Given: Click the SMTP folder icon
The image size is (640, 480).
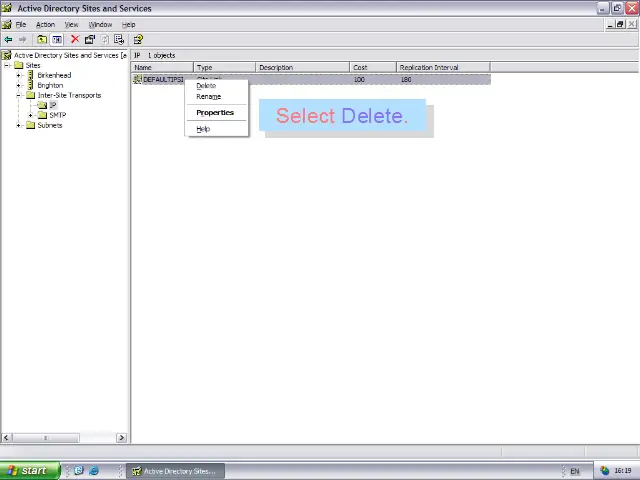Looking at the screenshot, I should pyautogui.click(x=42, y=115).
